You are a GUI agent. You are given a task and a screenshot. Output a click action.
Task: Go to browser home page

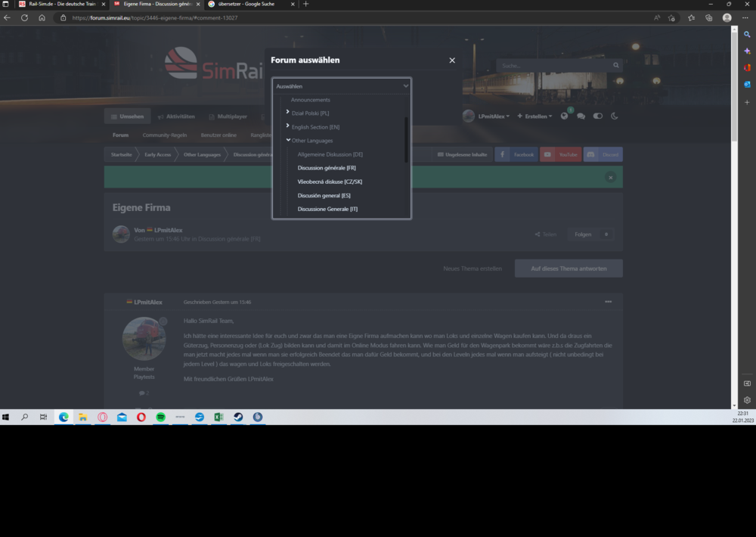(x=42, y=18)
